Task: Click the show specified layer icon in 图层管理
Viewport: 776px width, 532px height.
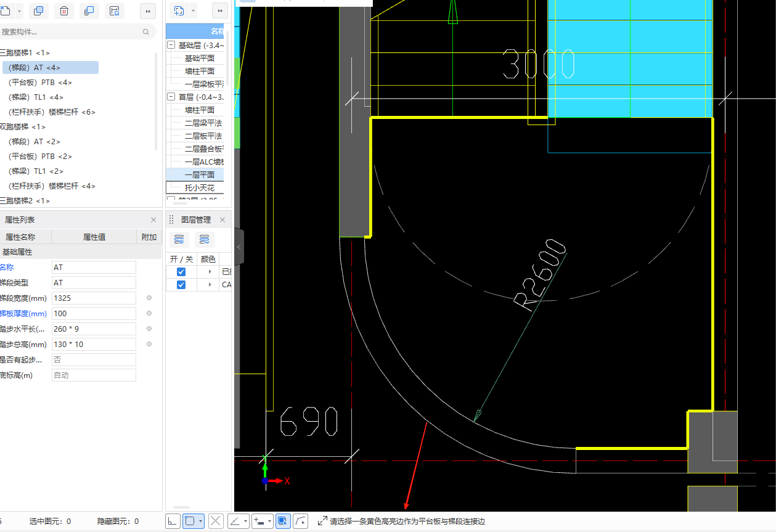Action: (179, 239)
